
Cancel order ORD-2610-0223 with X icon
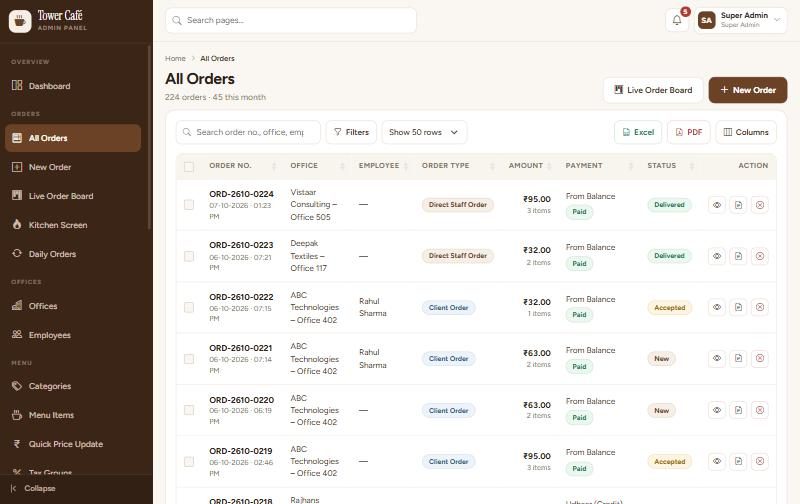[760, 256]
